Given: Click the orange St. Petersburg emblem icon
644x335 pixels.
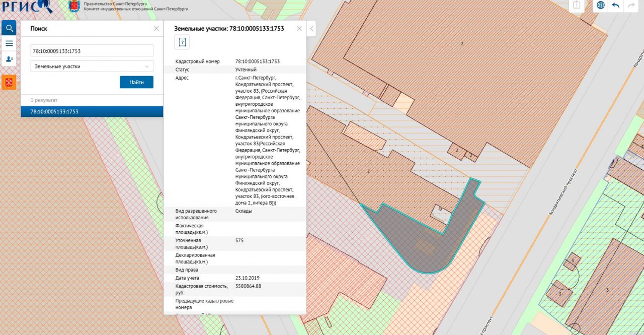Looking at the screenshot, I should tap(9, 82).
